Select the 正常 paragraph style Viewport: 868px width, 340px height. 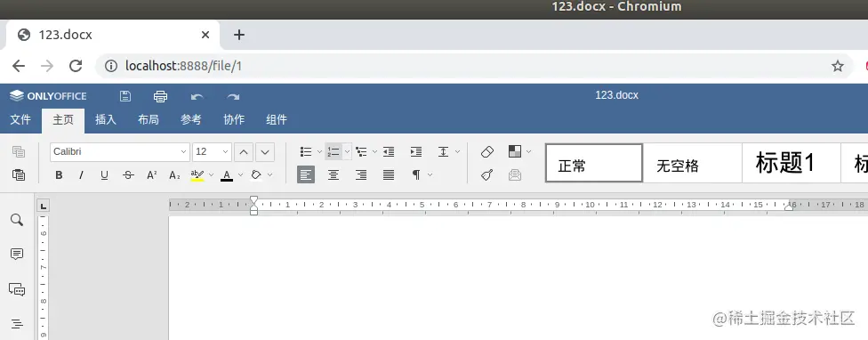tap(594, 163)
